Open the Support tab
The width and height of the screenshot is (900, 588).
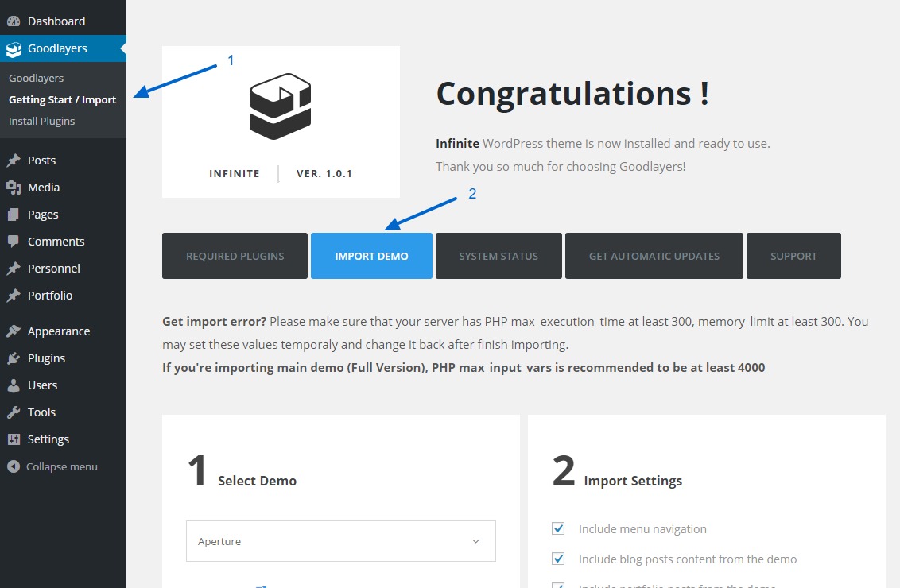(x=793, y=256)
